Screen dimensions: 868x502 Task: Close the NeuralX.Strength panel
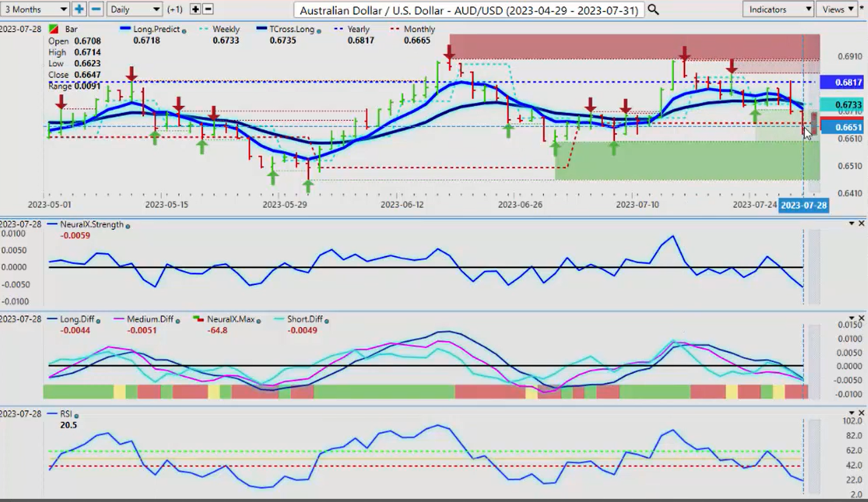861,224
